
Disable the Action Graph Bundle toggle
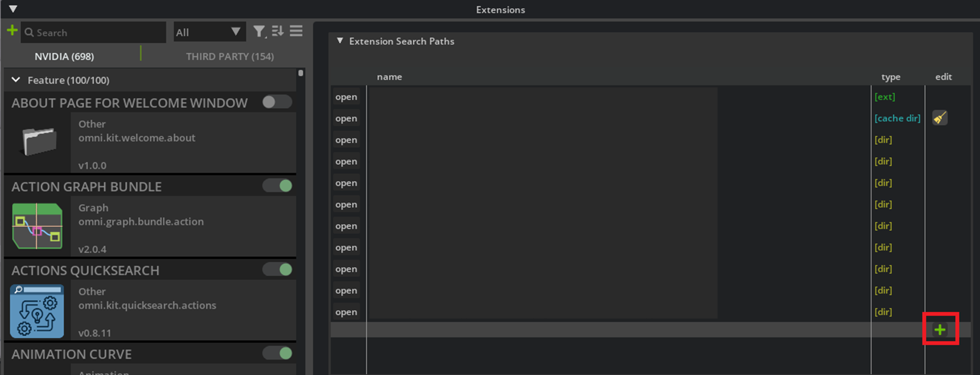click(x=277, y=186)
